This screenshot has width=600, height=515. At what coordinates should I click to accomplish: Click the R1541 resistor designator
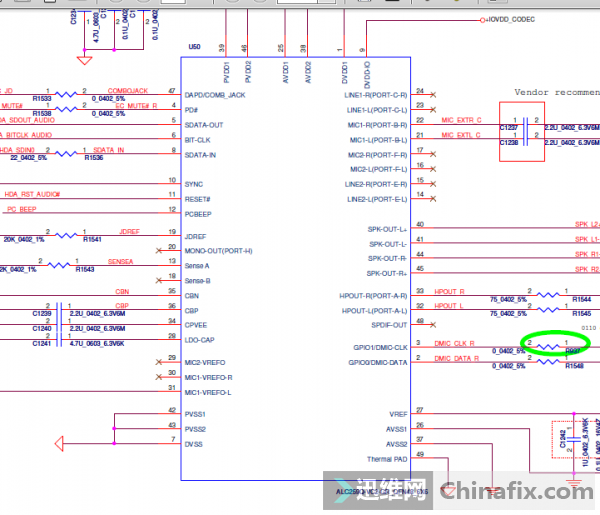pos(92,240)
